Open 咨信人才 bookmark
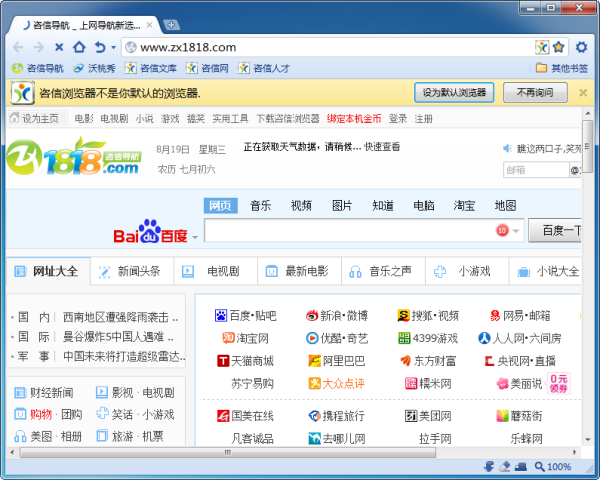600x480 pixels. point(264,69)
